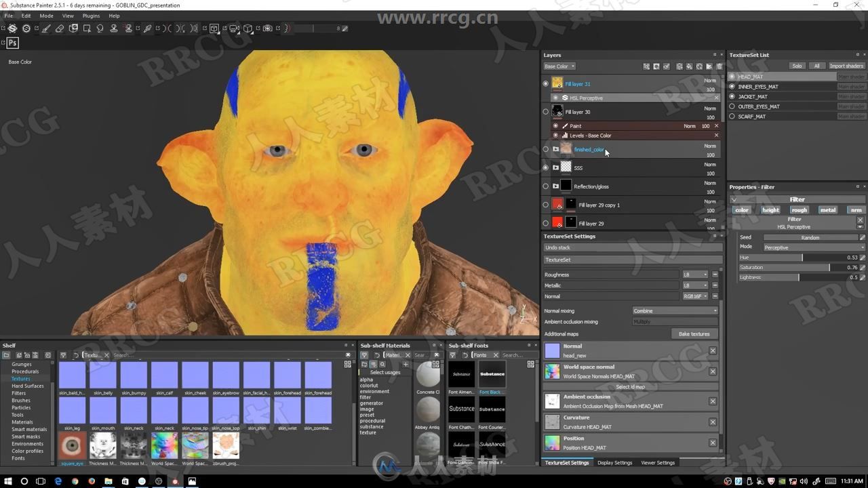Adjust the Saturation slider
The image size is (868, 488).
coord(799,268)
